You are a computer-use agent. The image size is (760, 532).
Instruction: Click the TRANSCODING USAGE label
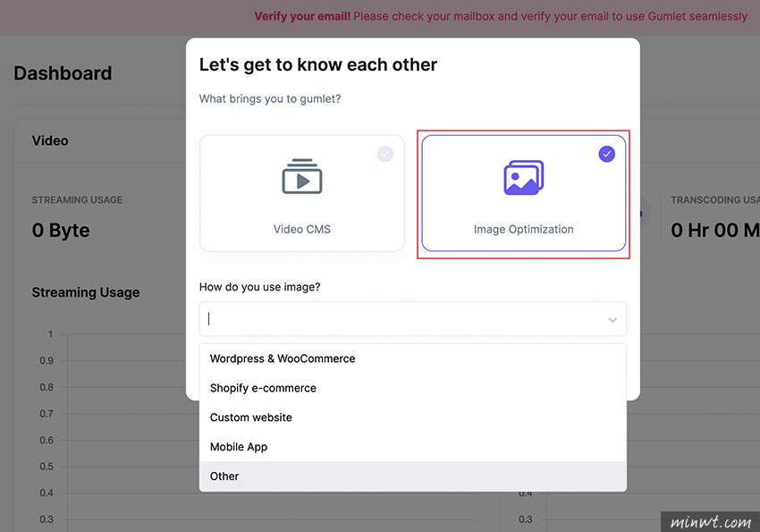[715, 199]
